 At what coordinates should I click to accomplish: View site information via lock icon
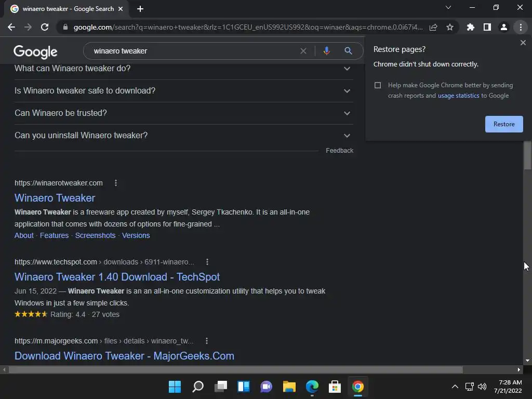(x=65, y=27)
